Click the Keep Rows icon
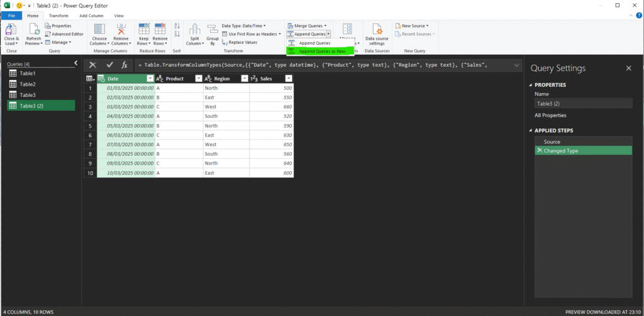Image resolution: width=644 pixels, height=316 pixels. click(144, 30)
